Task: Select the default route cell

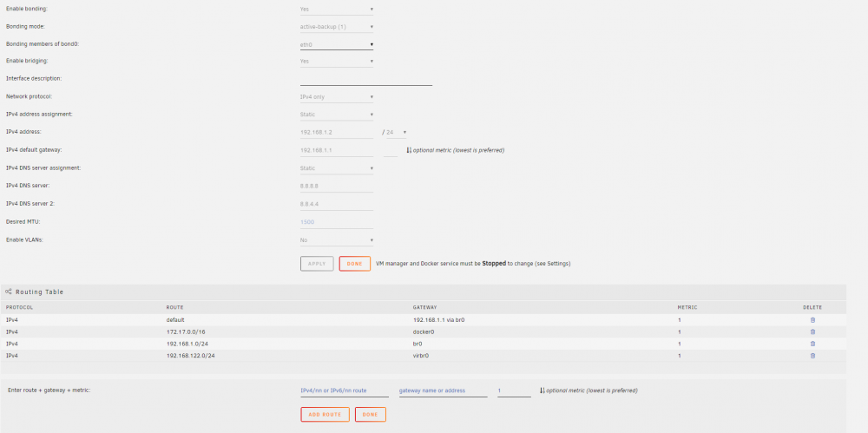Action: (x=175, y=320)
